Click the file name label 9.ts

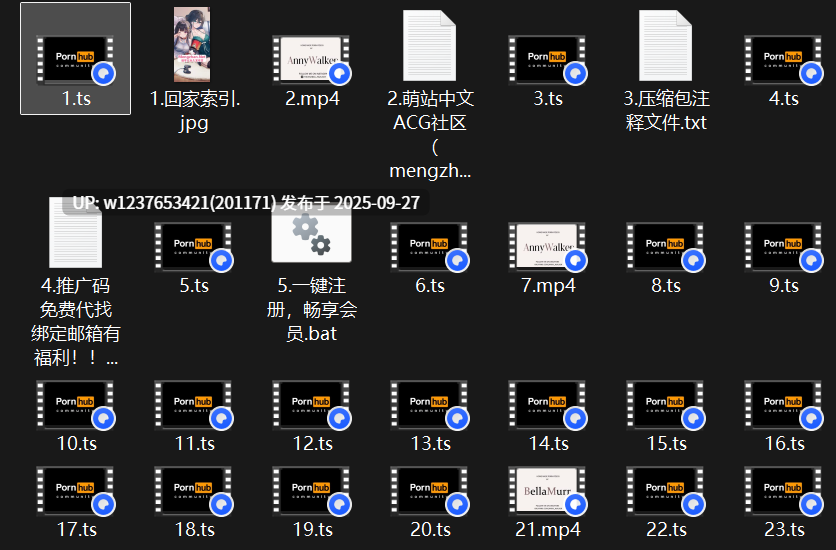click(784, 286)
